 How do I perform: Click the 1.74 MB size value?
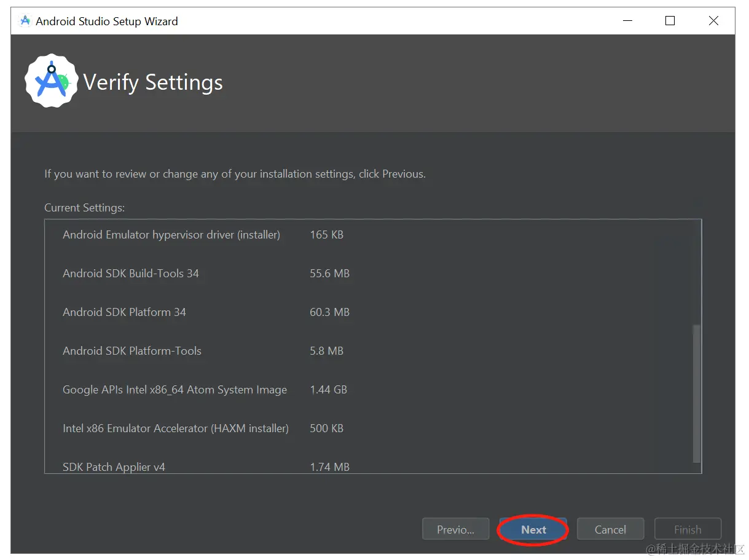pos(329,467)
